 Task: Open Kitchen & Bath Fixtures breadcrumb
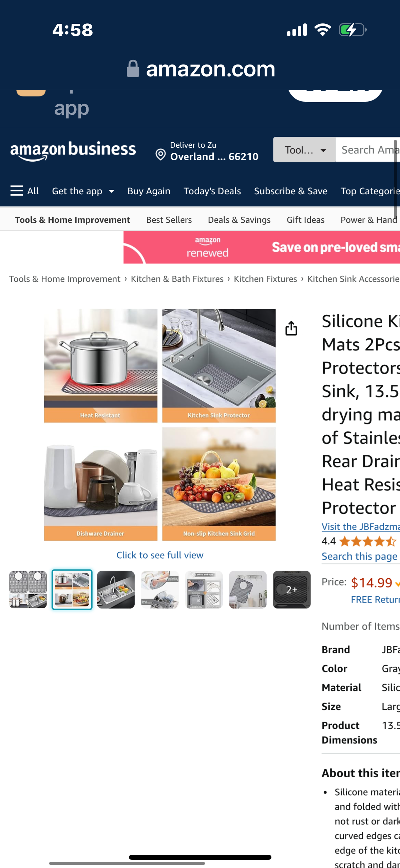point(177,279)
